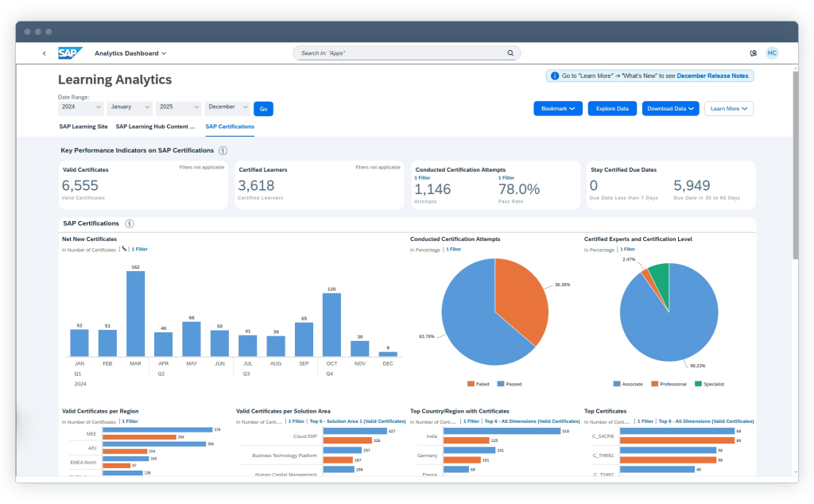Click info icon beside SAP Certifications heading
This screenshot has width=814, height=504.
(x=130, y=223)
